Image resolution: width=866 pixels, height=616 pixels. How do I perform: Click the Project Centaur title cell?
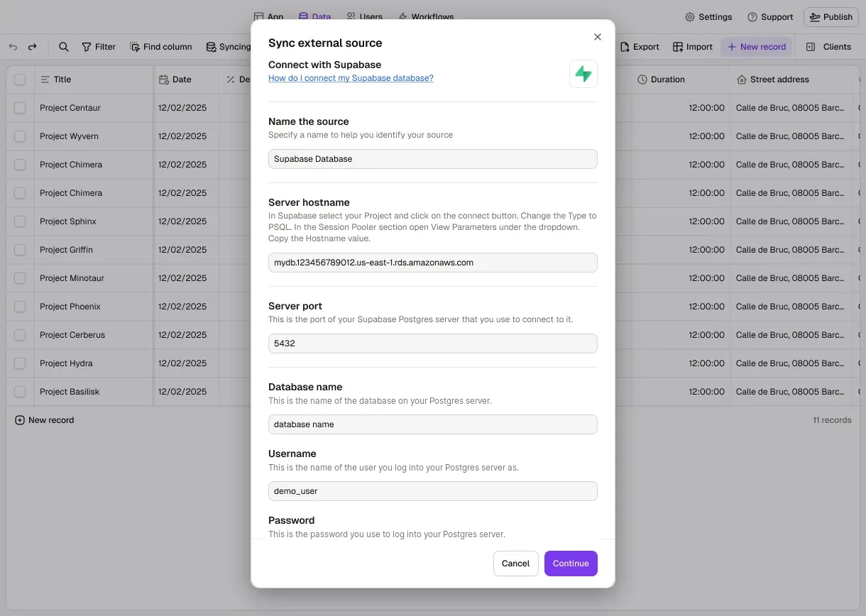coord(93,108)
